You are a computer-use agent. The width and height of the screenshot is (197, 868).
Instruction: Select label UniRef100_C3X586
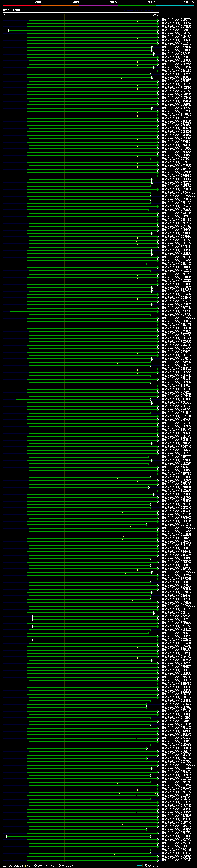click(x=176, y=761)
